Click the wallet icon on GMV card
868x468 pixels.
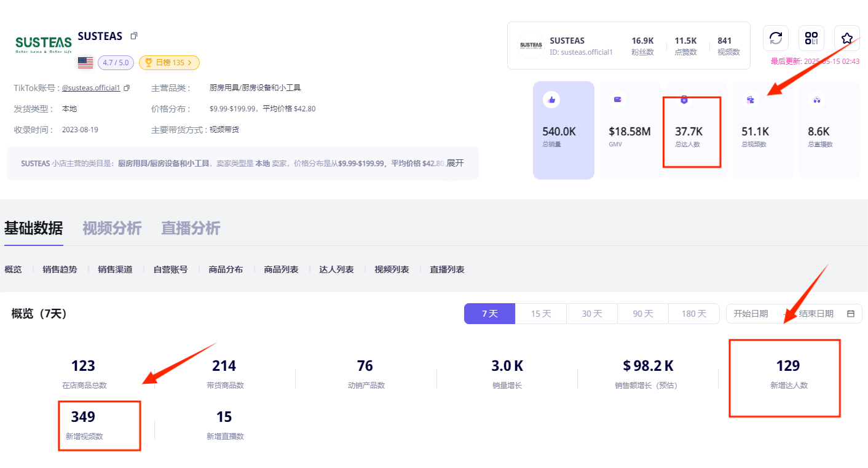point(617,100)
